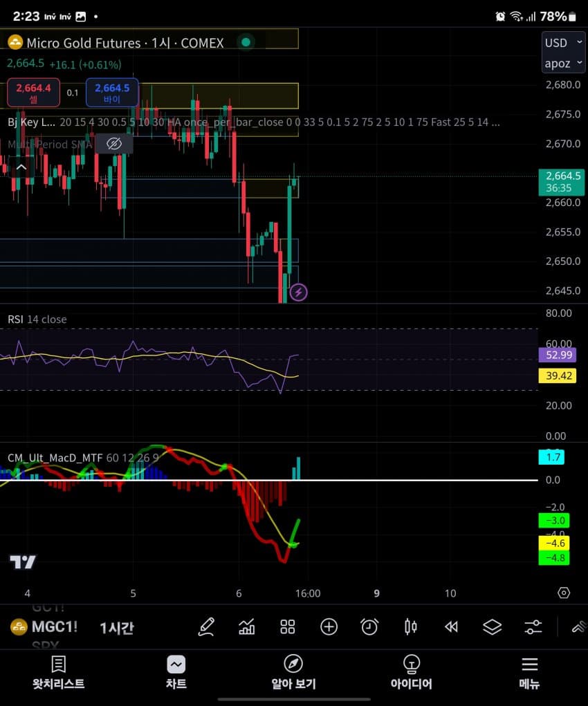Open the indicators chart icon

[x=247, y=626]
